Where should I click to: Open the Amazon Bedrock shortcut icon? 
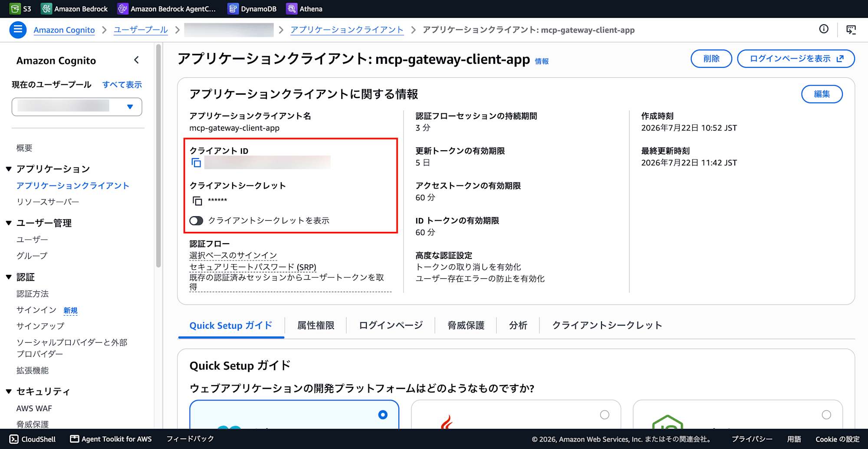coord(46,9)
